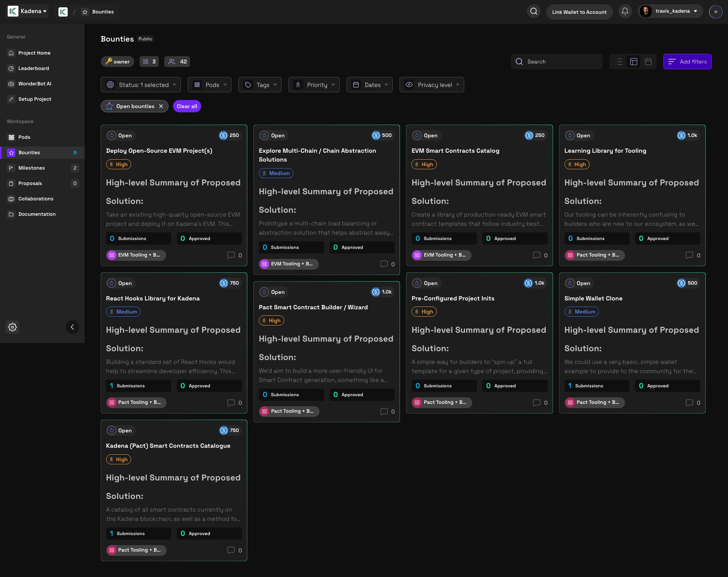Viewport: 728px width, 577px height.
Task: Open comments on React Hooks Library card
Action: [235, 402]
